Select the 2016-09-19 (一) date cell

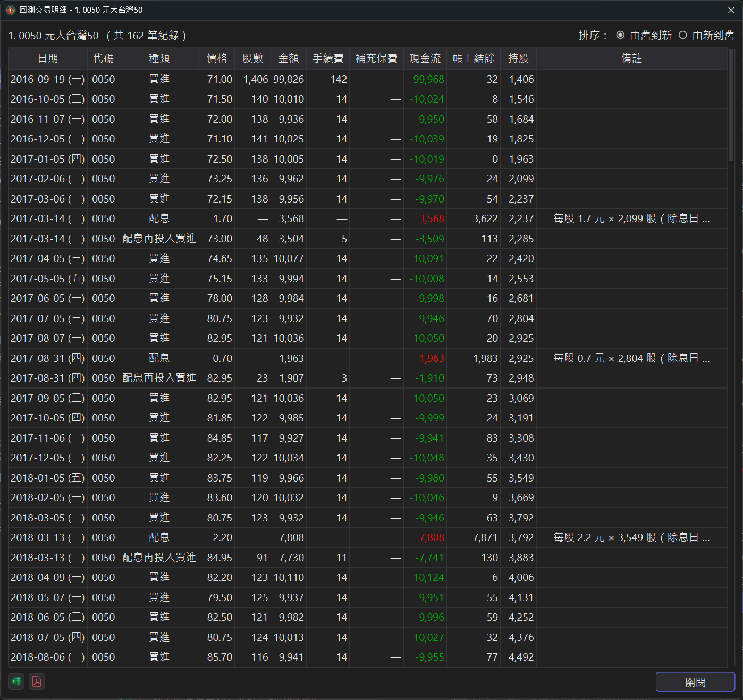pos(48,79)
